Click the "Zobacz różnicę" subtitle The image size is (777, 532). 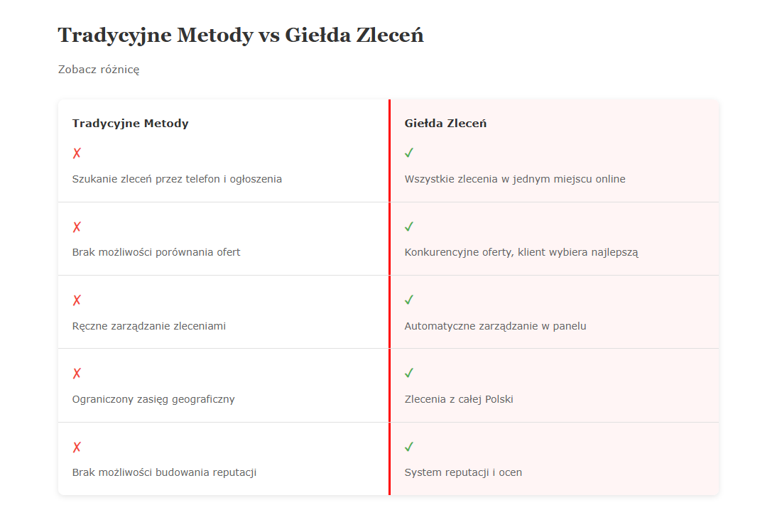tap(99, 70)
